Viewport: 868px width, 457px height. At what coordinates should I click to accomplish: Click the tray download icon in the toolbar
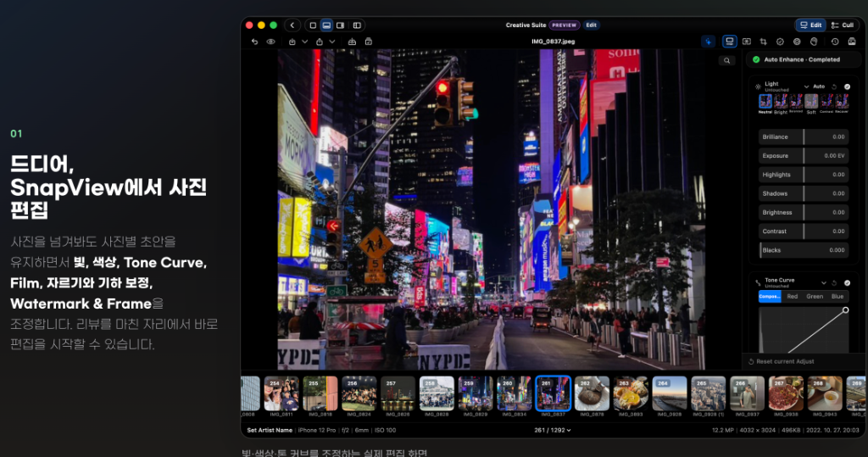(352, 42)
